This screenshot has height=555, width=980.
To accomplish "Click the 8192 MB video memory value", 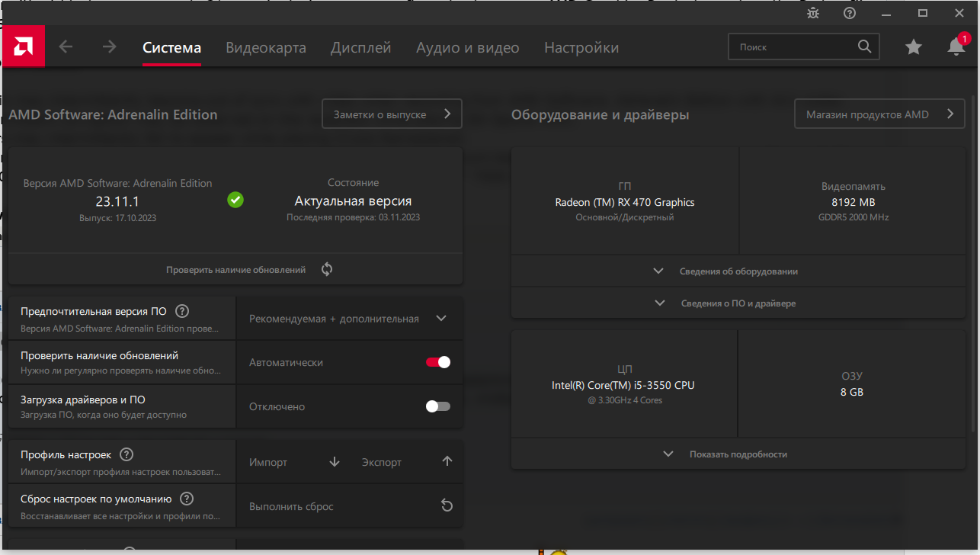I will 853,202.
